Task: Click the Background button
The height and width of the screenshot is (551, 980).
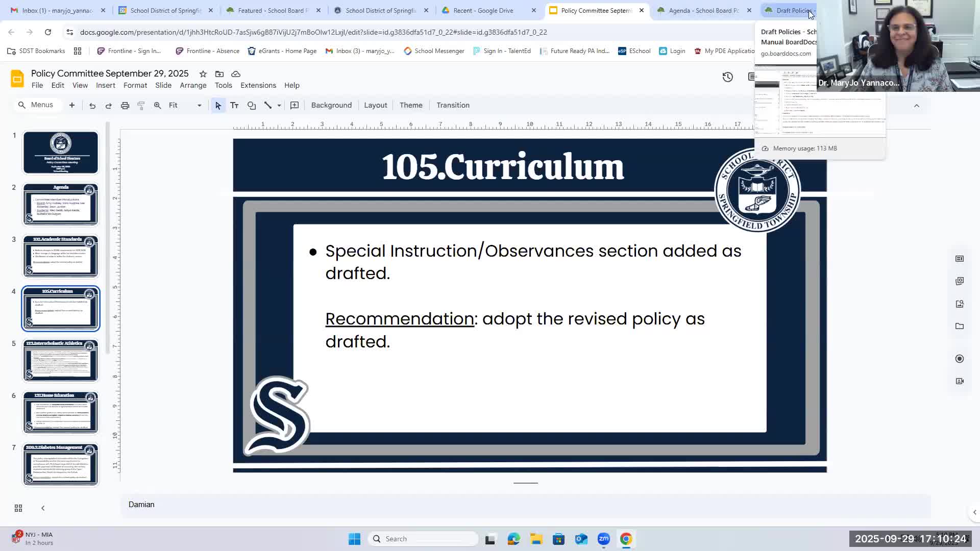Action: click(x=331, y=105)
